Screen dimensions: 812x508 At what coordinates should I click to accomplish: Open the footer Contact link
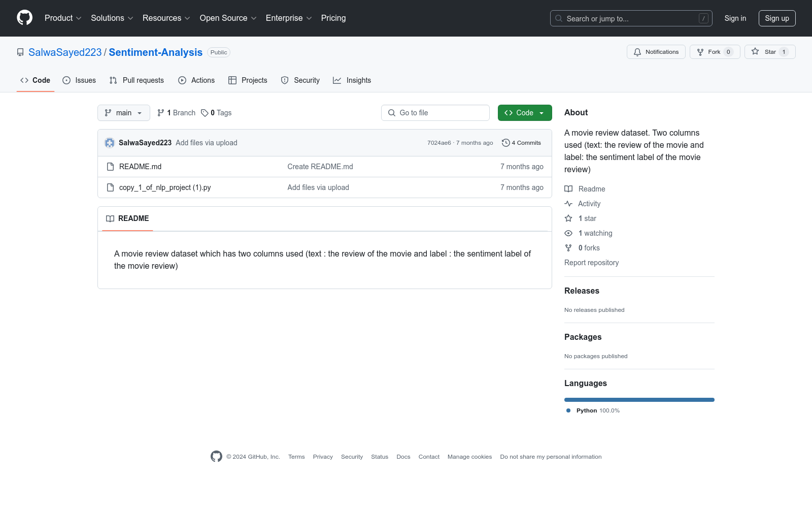tap(429, 457)
